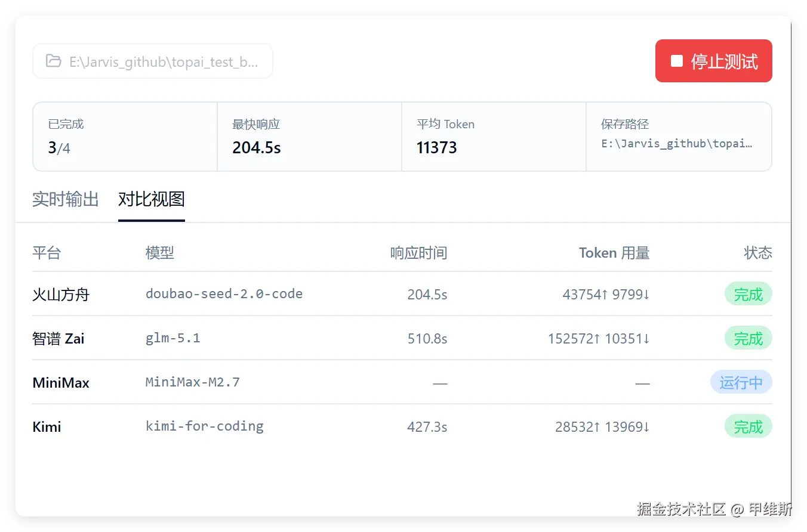Click 运行中 badge for MiniMax-M2.7
This screenshot has height=532, width=807.
741,382
